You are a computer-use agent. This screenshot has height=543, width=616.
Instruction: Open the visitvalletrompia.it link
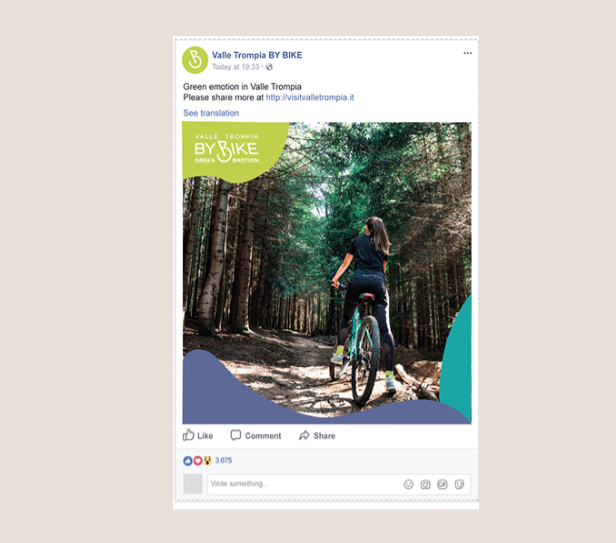coord(310,97)
